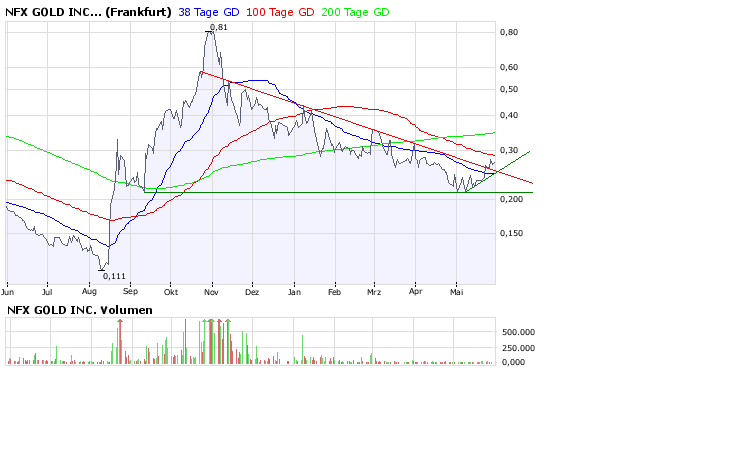
Task: Click the tall red August volume bar
Action: pos(120,342)
